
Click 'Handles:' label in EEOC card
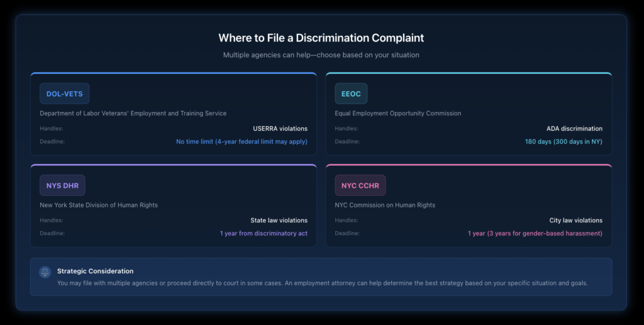(x=347, y=128)
